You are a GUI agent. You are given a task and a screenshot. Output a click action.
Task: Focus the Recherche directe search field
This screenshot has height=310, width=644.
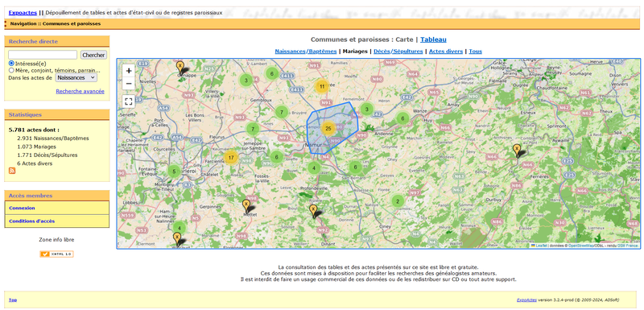tap(43, 55)
